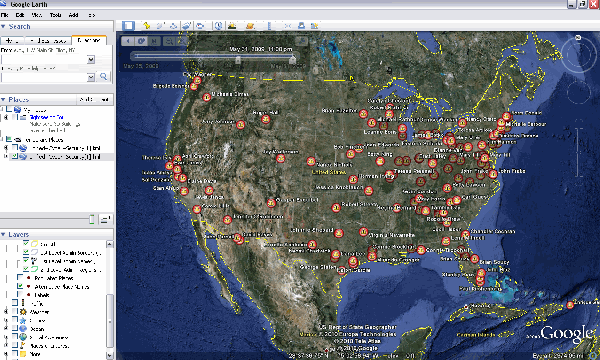Open the Tools menu
Image resolution: width=600 pixels, height=360 pixels.
(55, 15)
